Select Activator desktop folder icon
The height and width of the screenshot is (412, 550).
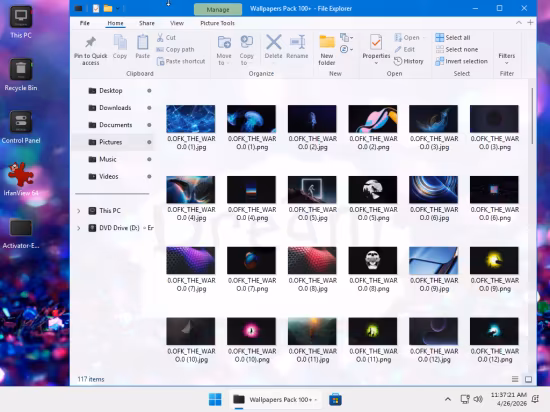click(21, 234)
